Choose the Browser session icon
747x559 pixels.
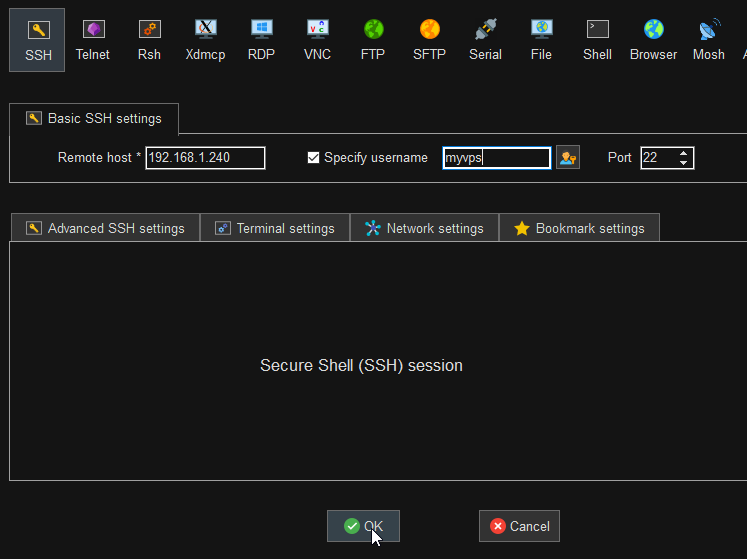coord(654,40)
